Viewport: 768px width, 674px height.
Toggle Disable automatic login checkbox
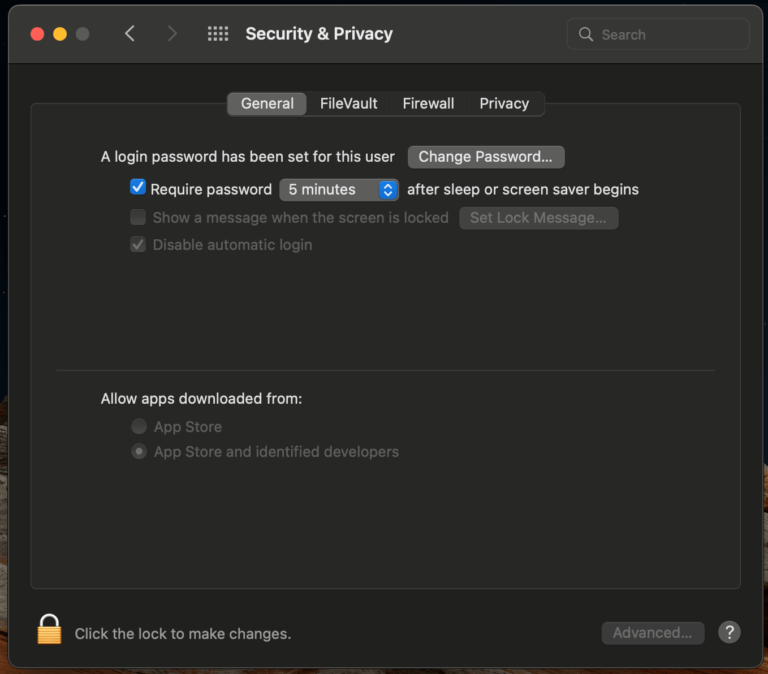(138, 244)
